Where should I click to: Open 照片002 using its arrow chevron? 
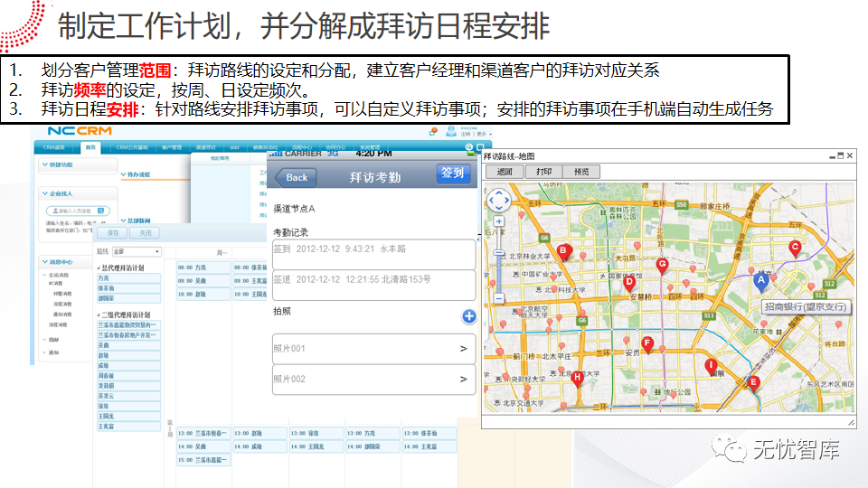(x=463, y=379)
